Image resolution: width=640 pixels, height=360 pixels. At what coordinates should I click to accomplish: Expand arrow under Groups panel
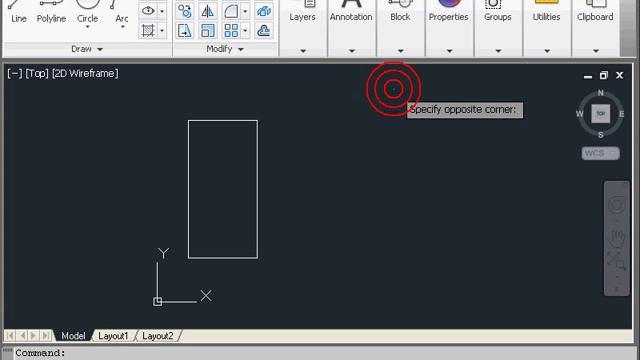click(x=498, y=51)
